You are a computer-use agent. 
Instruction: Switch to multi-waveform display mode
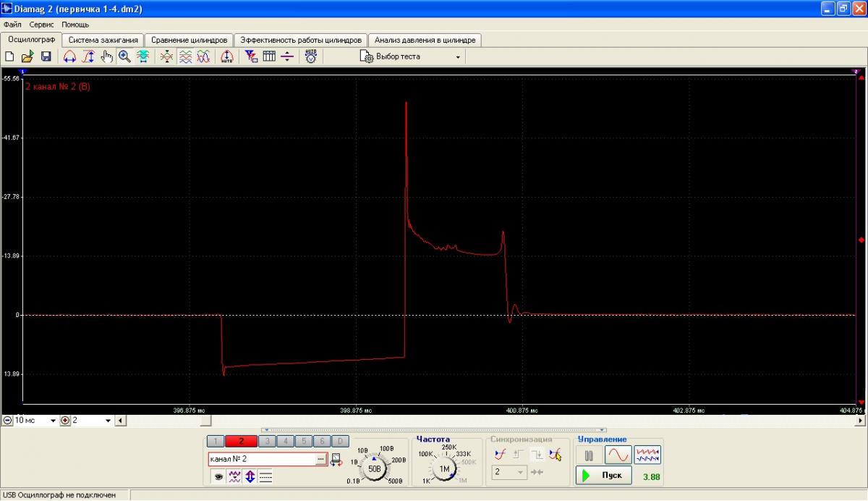[647, 455]
